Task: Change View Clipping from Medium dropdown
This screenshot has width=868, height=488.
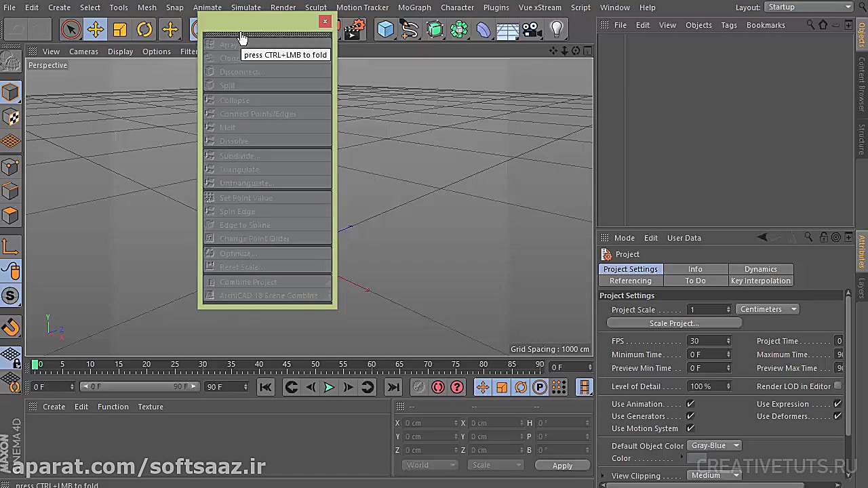Action: (x=713, y=475)
